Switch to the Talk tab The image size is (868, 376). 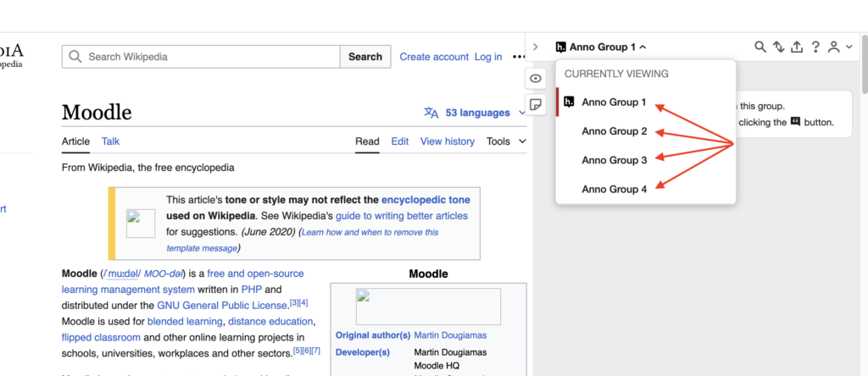[x=110, y=141]
